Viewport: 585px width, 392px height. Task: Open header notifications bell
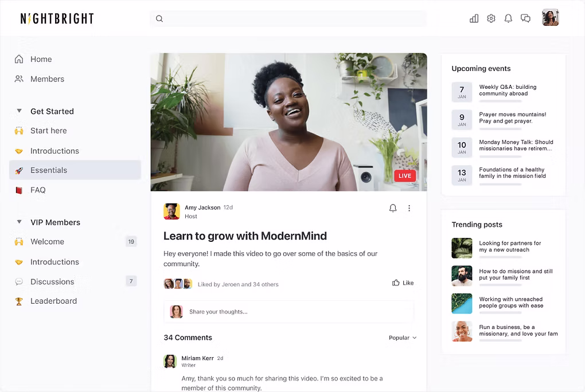point(508,18)
